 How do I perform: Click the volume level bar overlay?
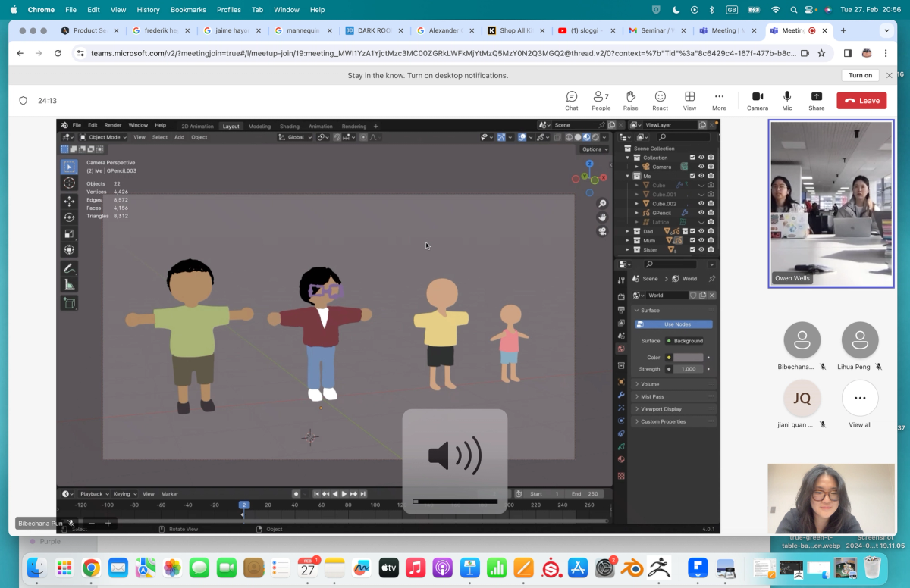coord(455,502)
